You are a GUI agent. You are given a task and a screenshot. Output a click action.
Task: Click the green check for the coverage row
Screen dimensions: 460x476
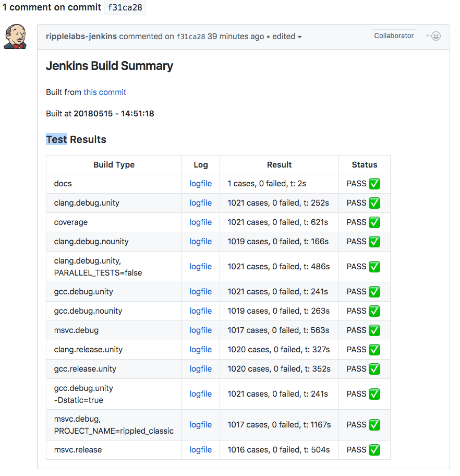click(374, 222)
